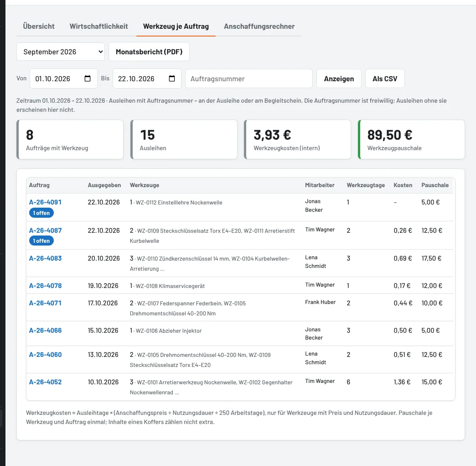Open calendar picker in Bis date field
Image resolution: width=476 pixels, height=466 pixels.
[x=172, y=79]
